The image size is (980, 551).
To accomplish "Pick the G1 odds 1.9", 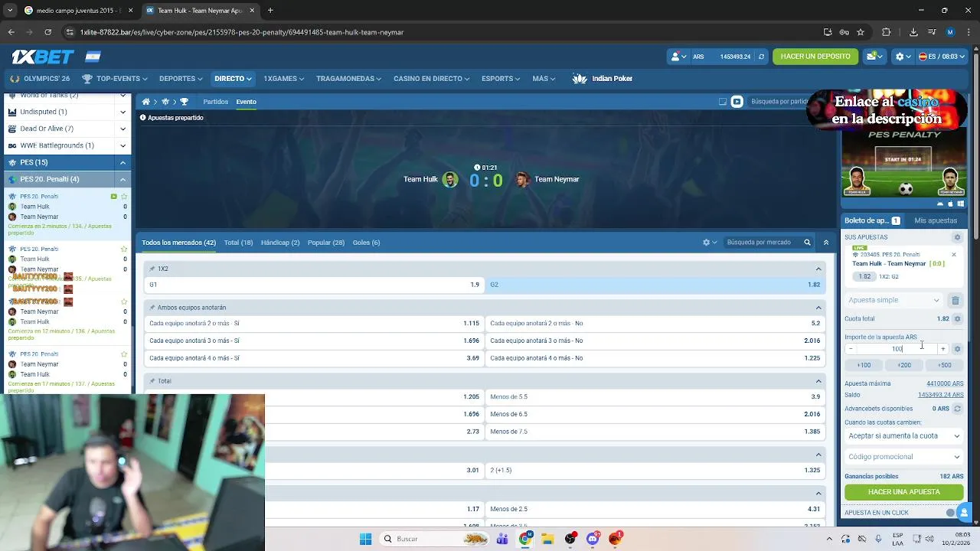I will click(x=314, y=285).
